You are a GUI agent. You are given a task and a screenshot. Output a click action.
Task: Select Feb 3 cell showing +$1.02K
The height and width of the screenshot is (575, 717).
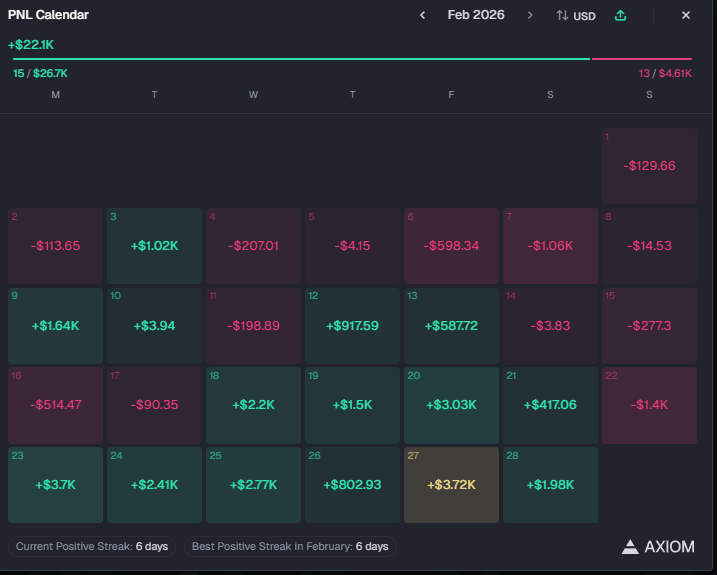154,246
